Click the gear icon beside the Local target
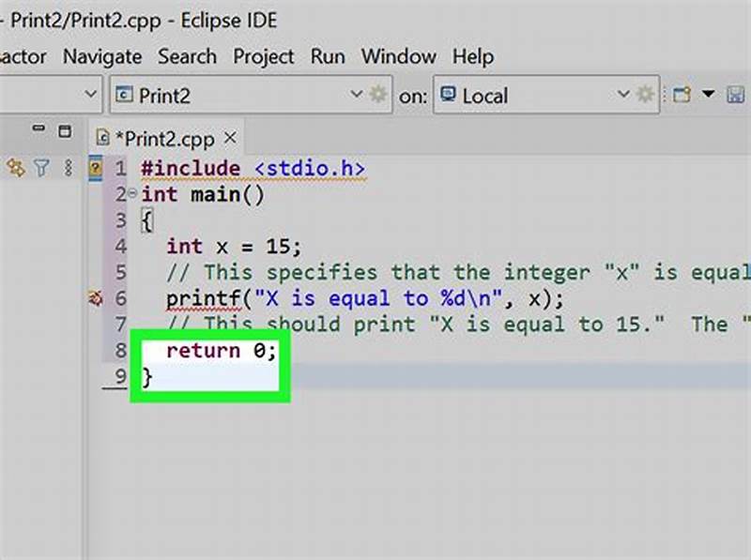751x560 pixels. (x=643, y=94)
